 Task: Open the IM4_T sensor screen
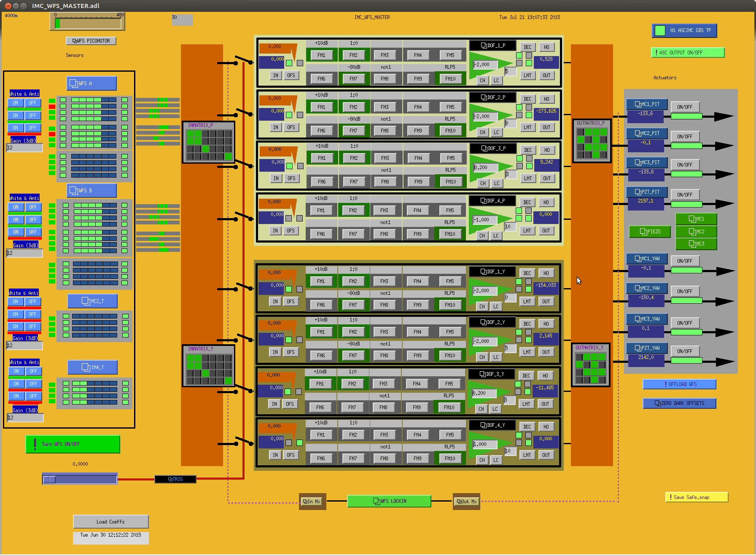[x=92, y=367]
